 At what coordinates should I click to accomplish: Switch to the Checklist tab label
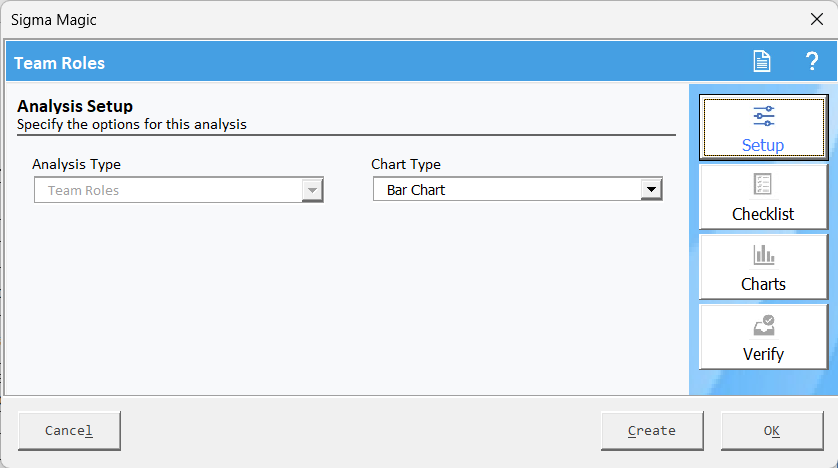763,214
